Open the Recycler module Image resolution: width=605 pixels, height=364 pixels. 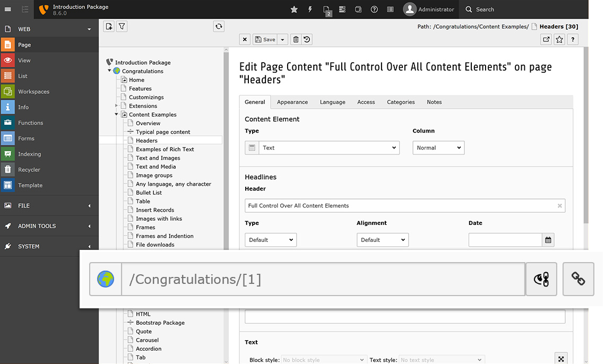pos(49,170)
